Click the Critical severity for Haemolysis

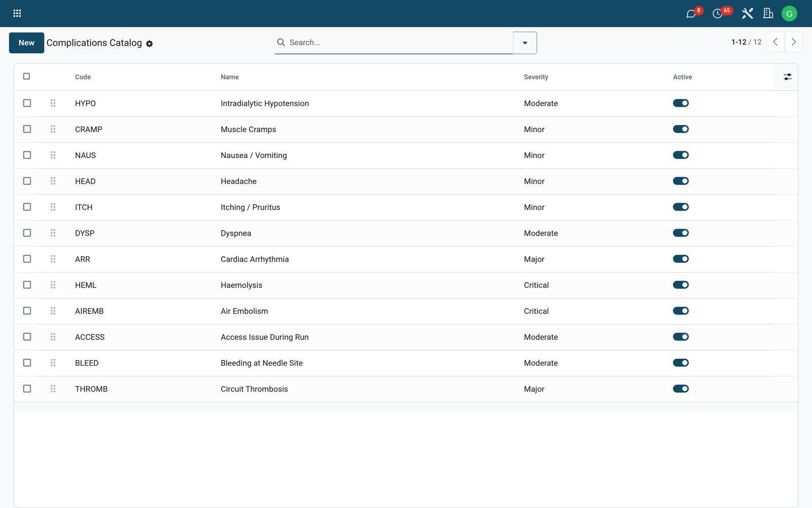(536, 285)
